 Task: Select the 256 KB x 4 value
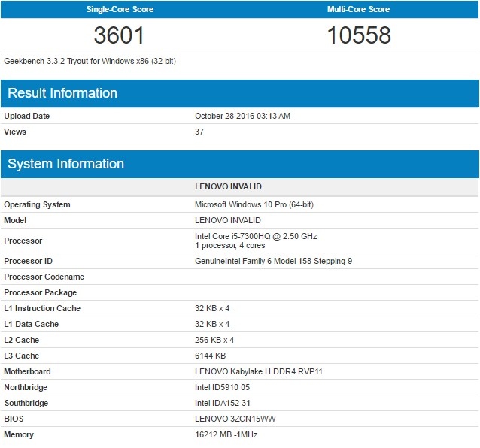[214, 340]
